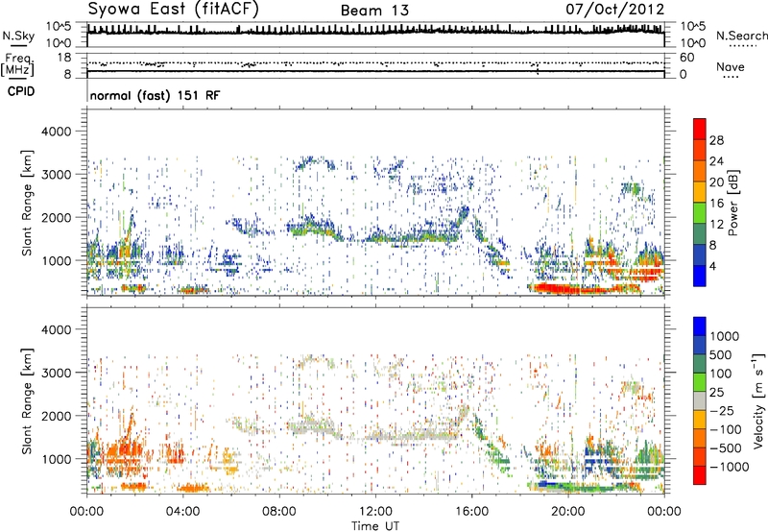Click the "Nave" legend label

[x=731, y=67]
